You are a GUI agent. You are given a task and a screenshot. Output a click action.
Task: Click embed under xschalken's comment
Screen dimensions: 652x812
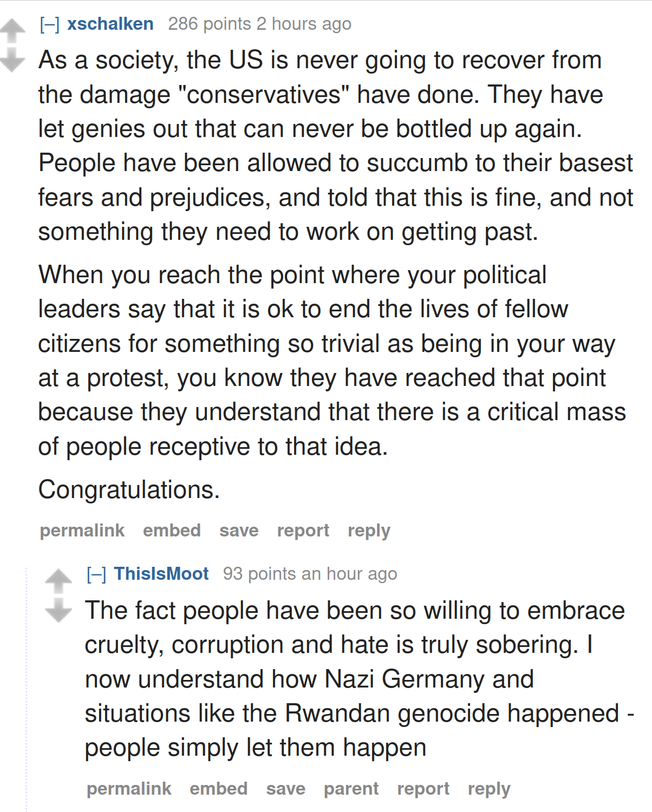point(172,531)
